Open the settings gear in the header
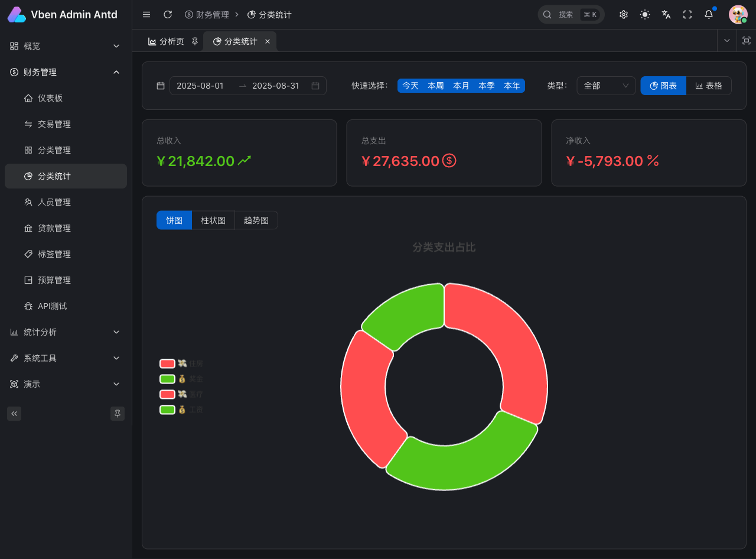 click(624, 15)
